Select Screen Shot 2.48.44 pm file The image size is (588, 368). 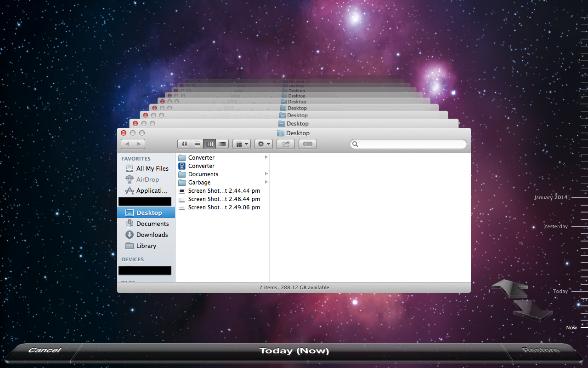click(x=222, y=199)
